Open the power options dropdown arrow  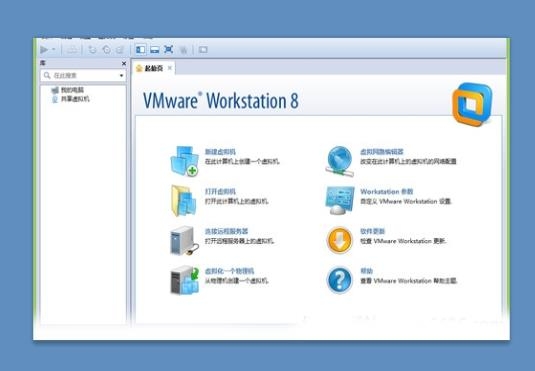[54, 50]
